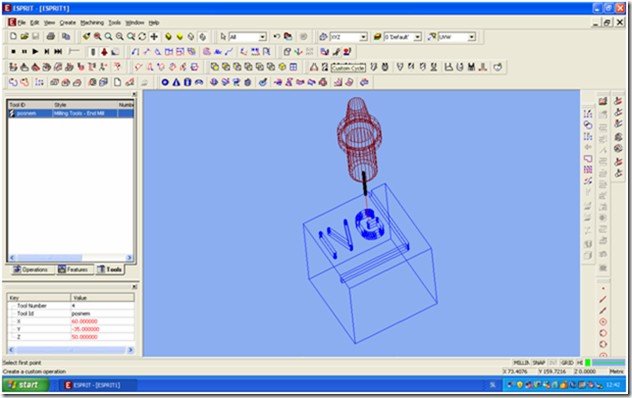Toggle GRID mode in status bar
Screen dimensions: 632x398
[x=567, y=363]
